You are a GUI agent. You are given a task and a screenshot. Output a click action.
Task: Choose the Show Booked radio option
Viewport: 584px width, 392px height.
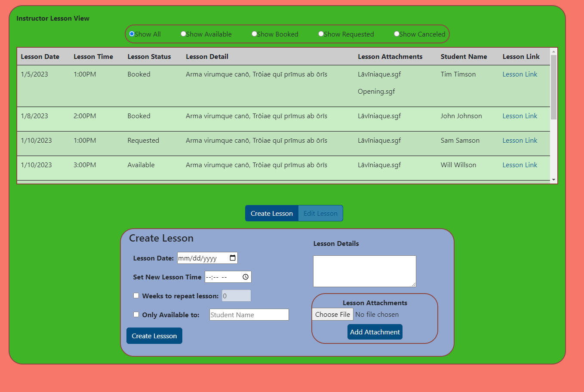click(x=255, y=34)
